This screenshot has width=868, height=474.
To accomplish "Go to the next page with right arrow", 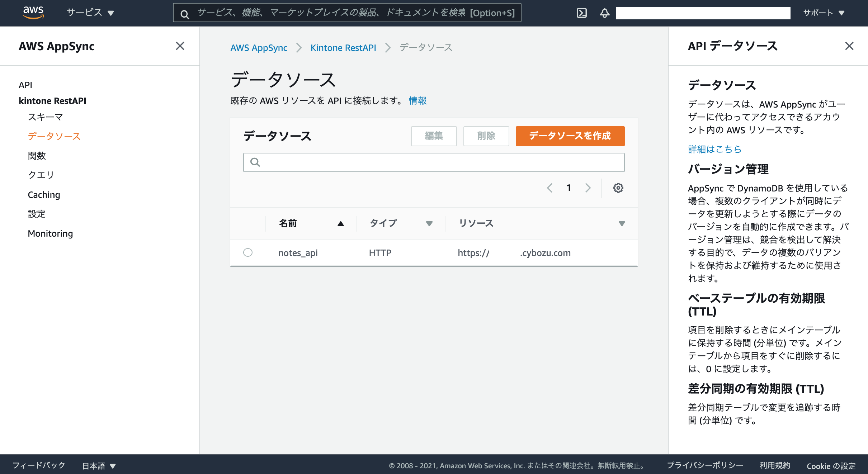I will 588,188.
